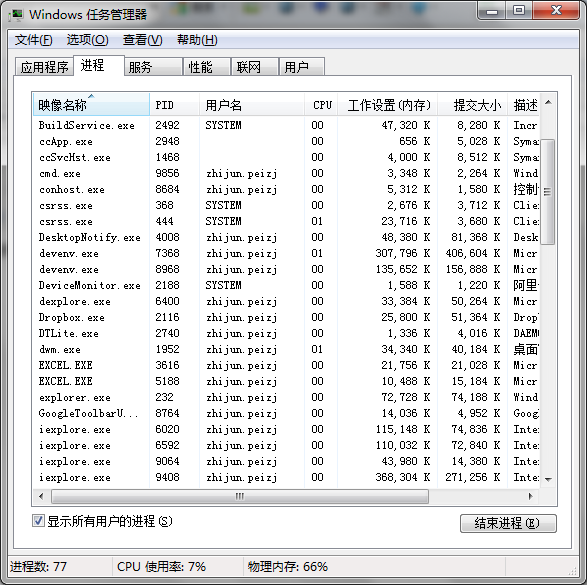The height and width of the screenshot is (585, 587).
Task: Sort by 描述 column header
Action: click(524, 104)
